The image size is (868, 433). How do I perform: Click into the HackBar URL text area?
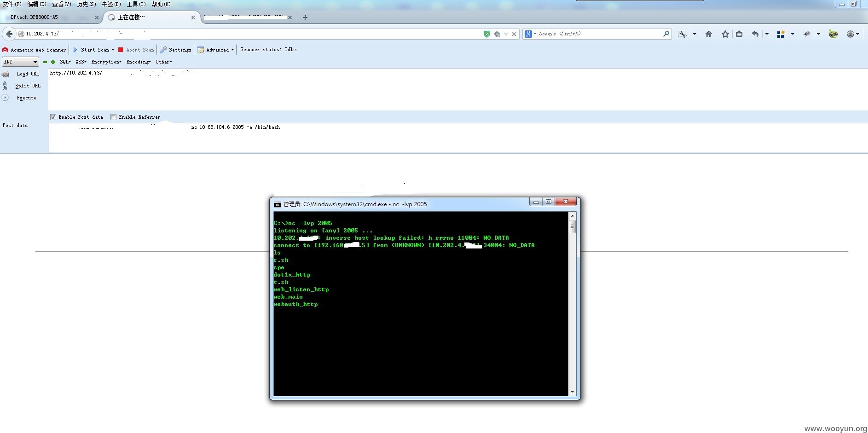click(x=458, y=90)
